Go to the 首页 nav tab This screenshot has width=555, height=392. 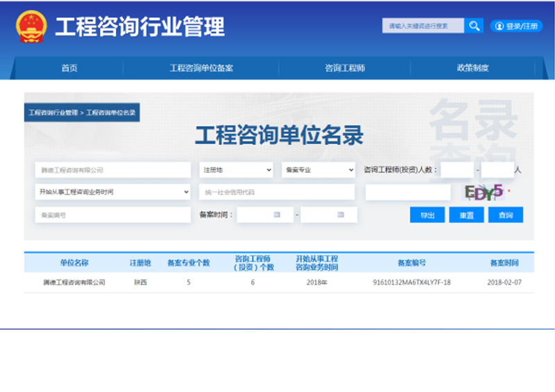point(69,68)
